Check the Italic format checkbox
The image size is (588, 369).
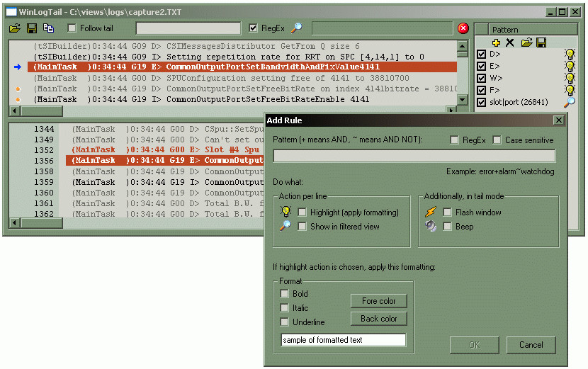pos(285,308)
